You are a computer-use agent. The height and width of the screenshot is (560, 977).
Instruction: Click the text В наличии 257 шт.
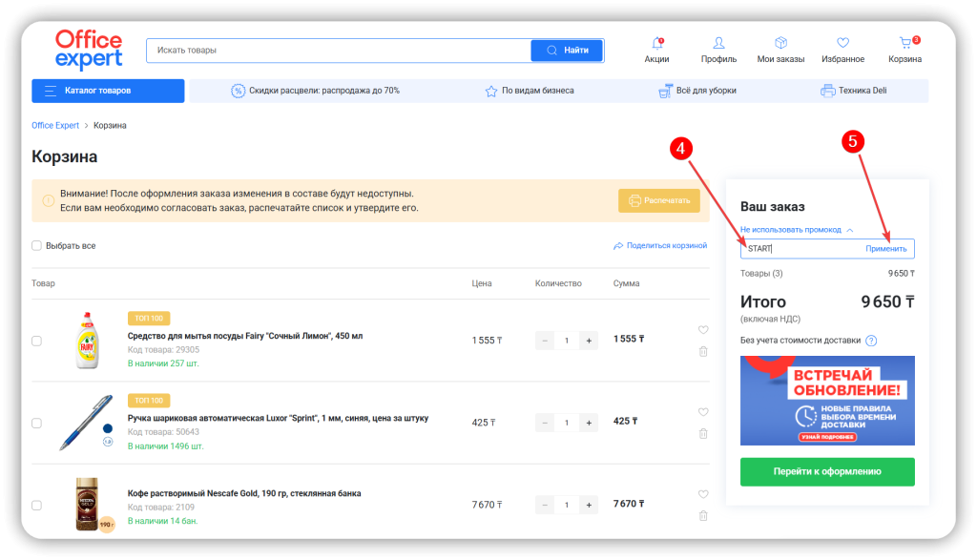(x=163, y=363)
